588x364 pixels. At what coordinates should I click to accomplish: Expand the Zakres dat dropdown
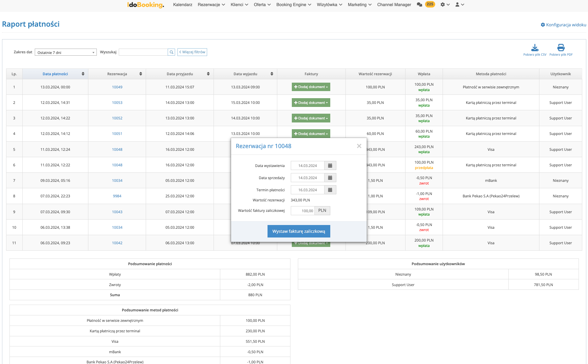(65, 52)
